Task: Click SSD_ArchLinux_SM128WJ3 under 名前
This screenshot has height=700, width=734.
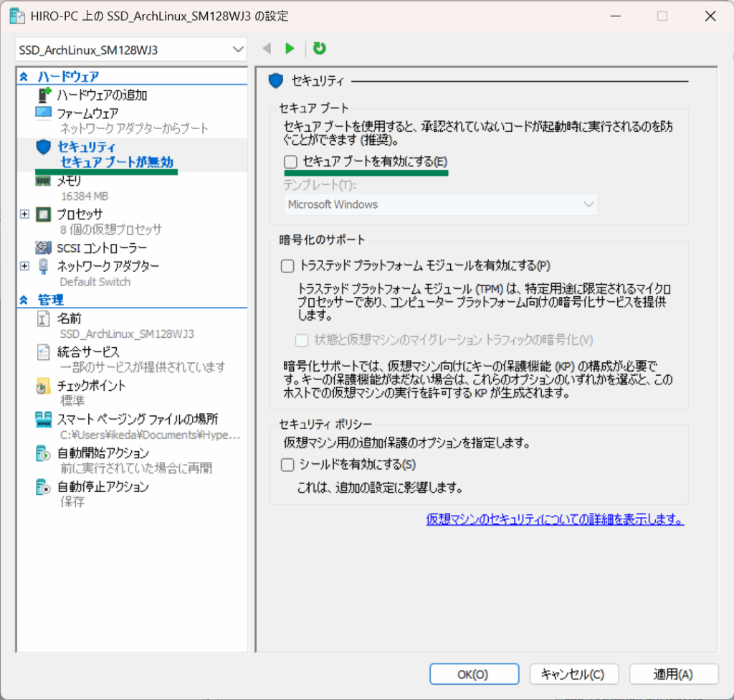Action: pyautogui.click(x=127, y=334)
